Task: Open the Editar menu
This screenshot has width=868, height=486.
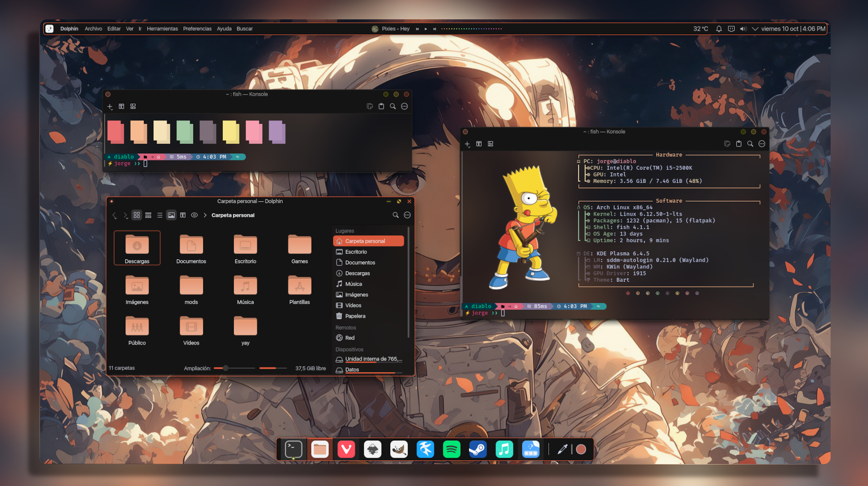Action: [114, 29]
